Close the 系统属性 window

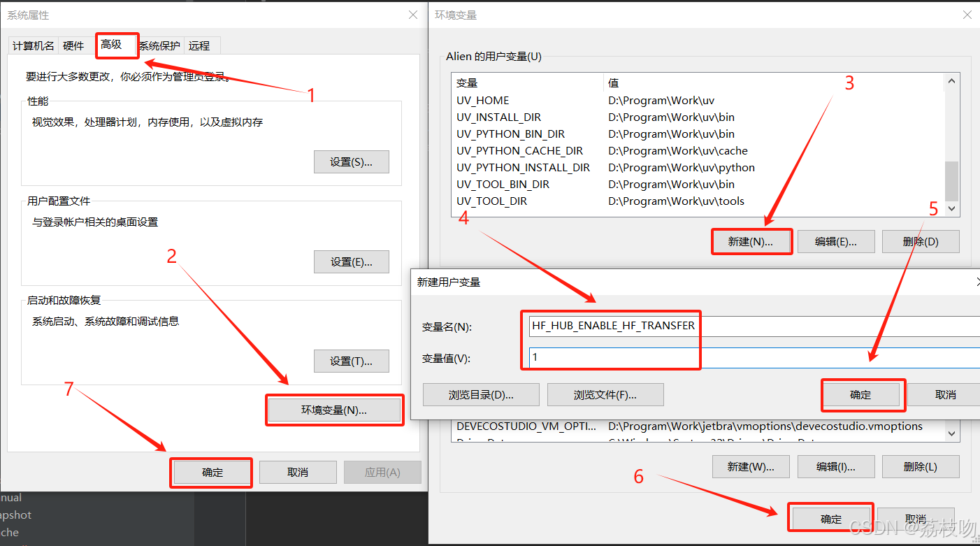[x=412, y=14]
